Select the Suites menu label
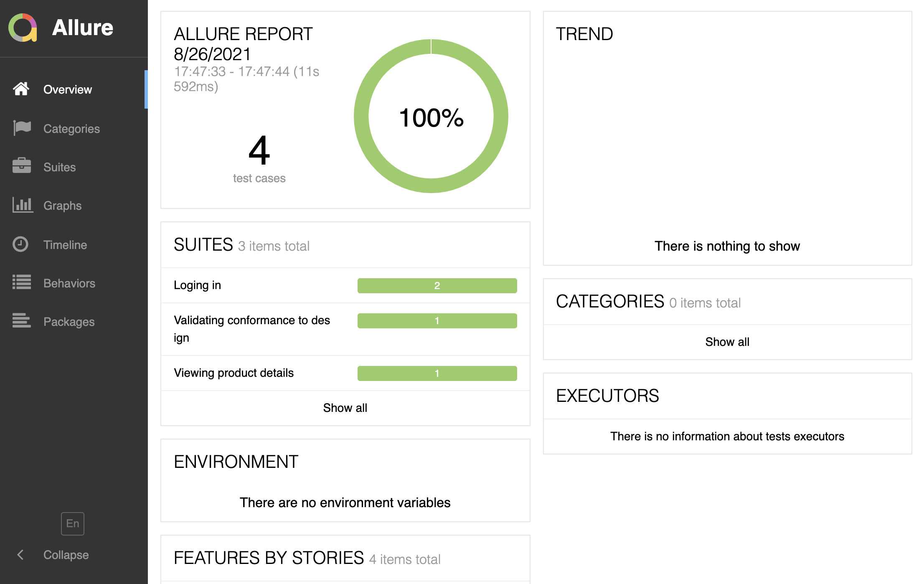924x584 pixels. 60,167
